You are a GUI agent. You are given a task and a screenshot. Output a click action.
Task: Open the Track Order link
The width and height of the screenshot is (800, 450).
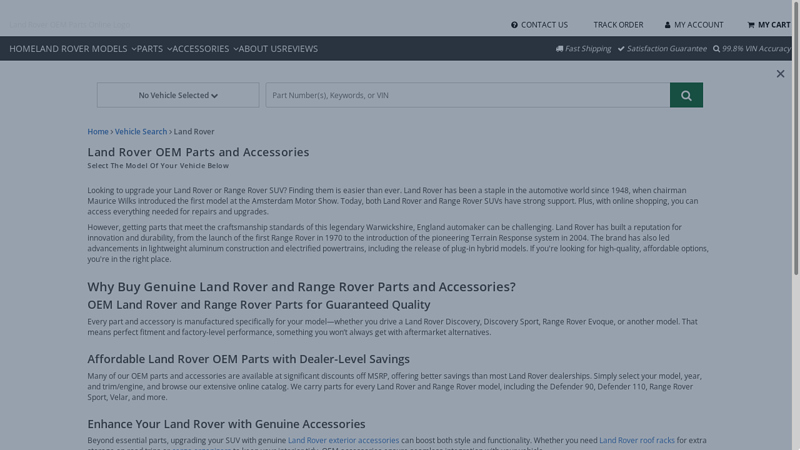point(618,24)
